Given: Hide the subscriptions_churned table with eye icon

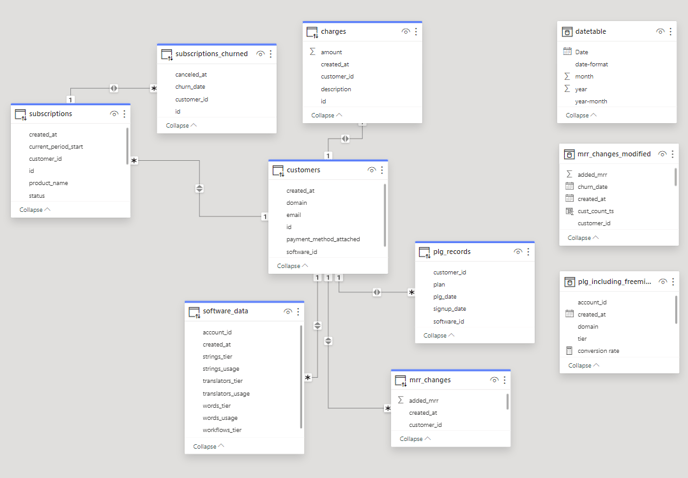Looking at the screenshot, I should [260, 54].
